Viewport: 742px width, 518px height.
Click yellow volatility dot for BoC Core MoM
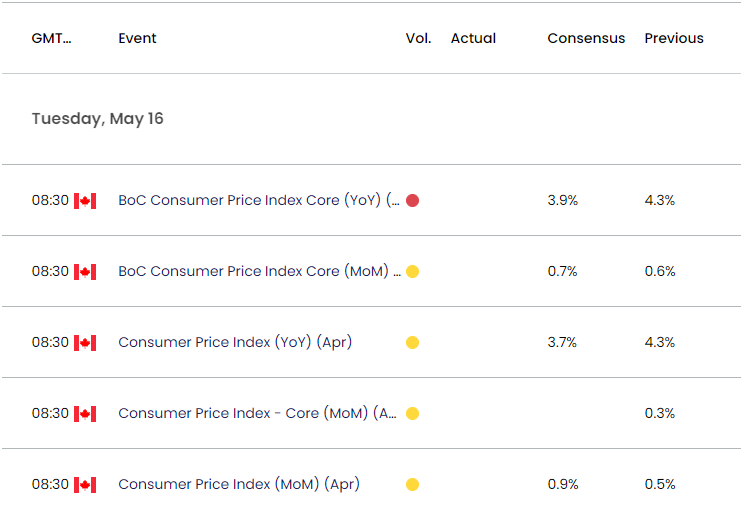pos(412,272)
